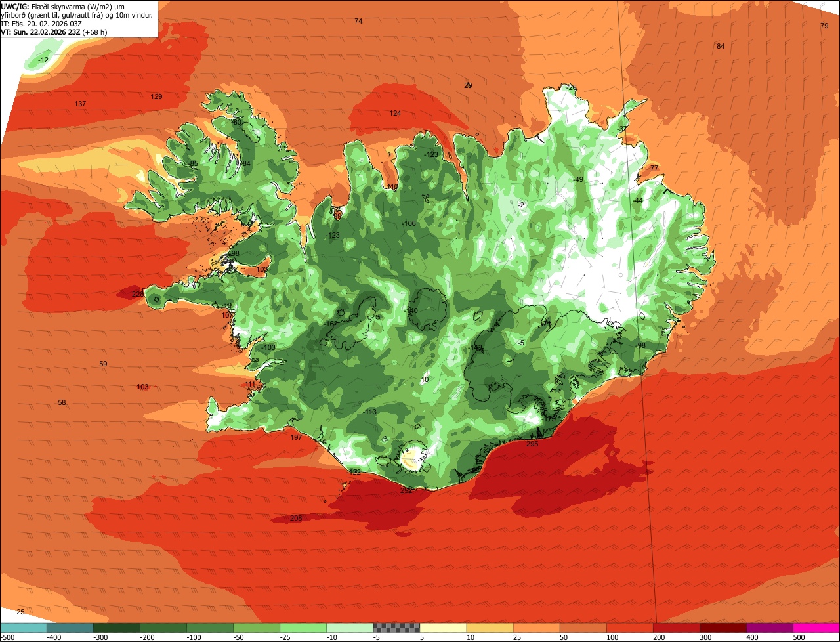Click the '59' value in the western sea

103,364
